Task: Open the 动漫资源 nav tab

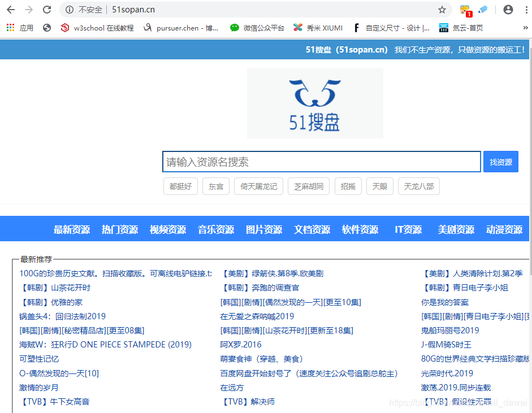Action: 504,229
